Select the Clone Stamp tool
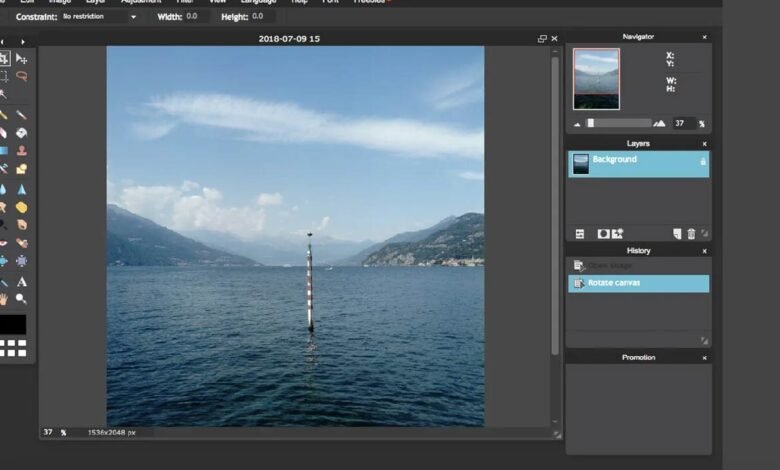This screenshot has height=470, width=780. [x=21, y=151]
